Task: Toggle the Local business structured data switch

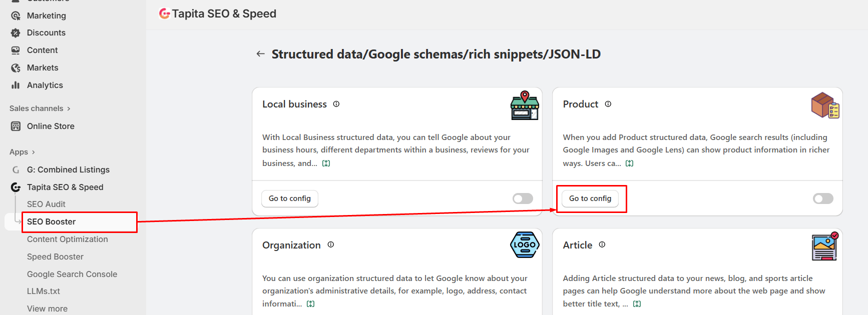Action: click(x=523, y=198)
